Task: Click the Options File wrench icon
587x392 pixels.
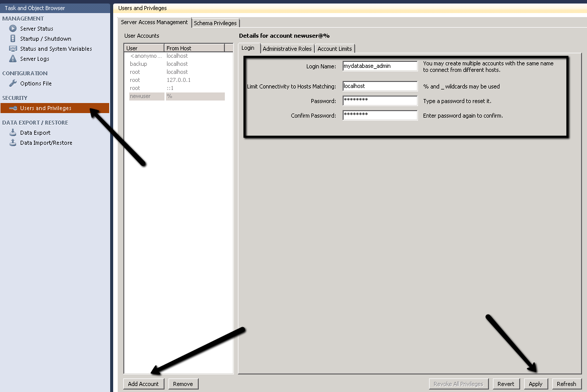Action: [x=13, y=83]
